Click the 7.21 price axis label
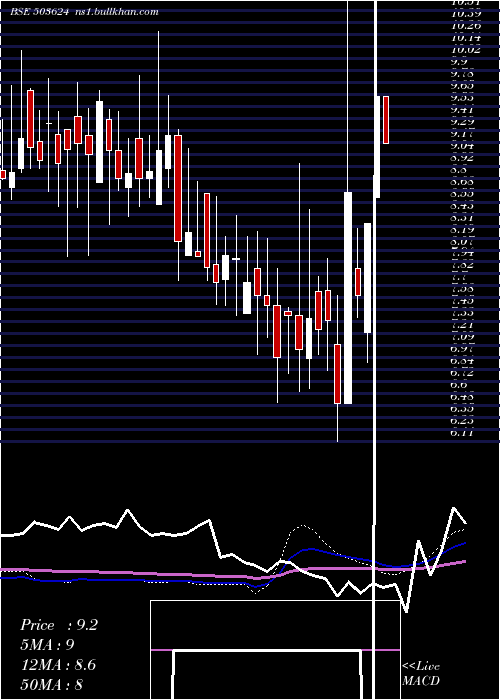This screenshot has height=700, width=500. click(x=462, y=325)
